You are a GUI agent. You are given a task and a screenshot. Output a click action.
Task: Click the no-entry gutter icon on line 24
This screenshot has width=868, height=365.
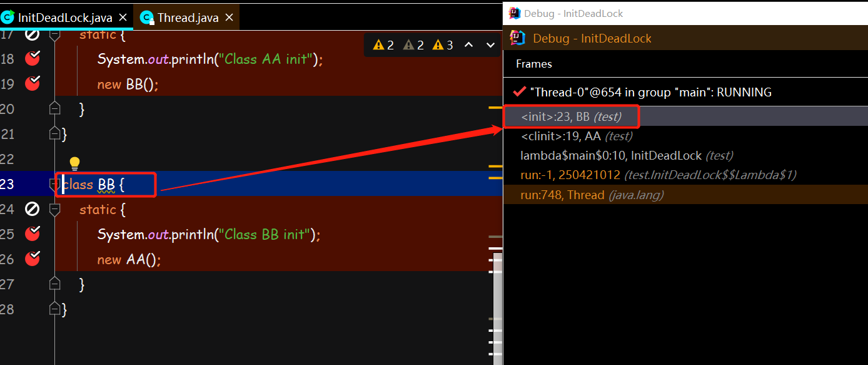pyautogui.click(x=32, y=209)
